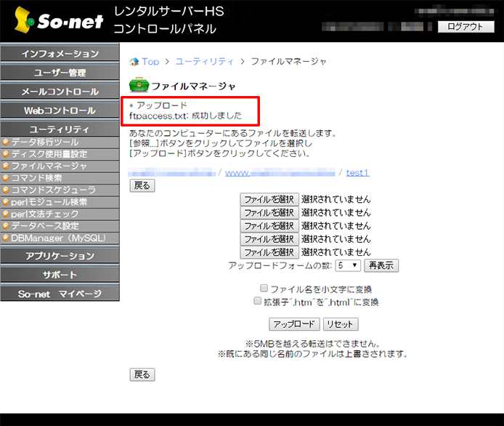This screenshot has width=504, height=426.
Task: Expand the メールコントロール sidebar section
Action: pos(60,92)
